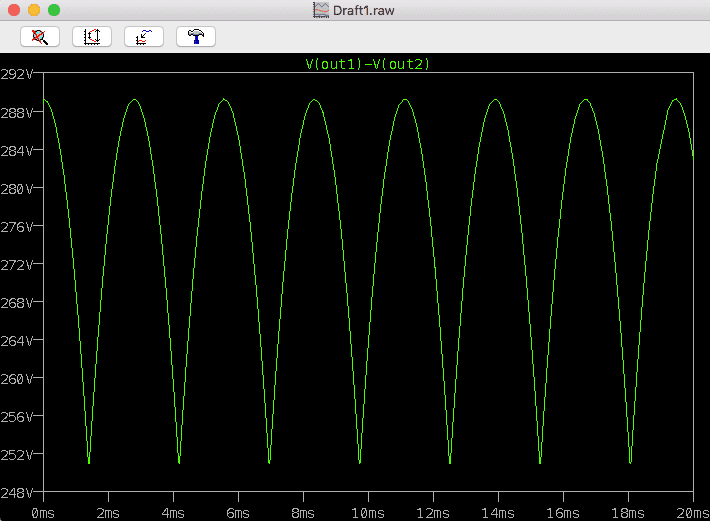Click the autorange vertical axis icon

point(92,36)
